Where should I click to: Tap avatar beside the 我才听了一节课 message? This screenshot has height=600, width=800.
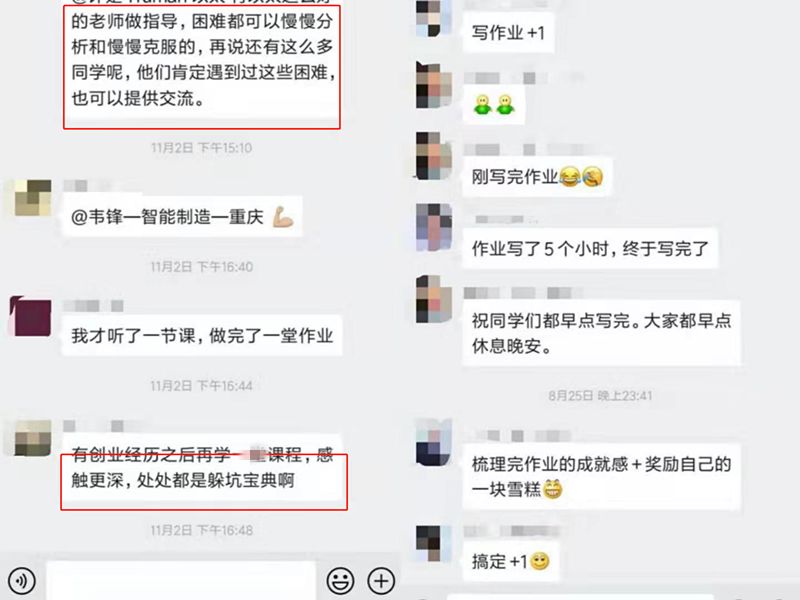(30, 317)
